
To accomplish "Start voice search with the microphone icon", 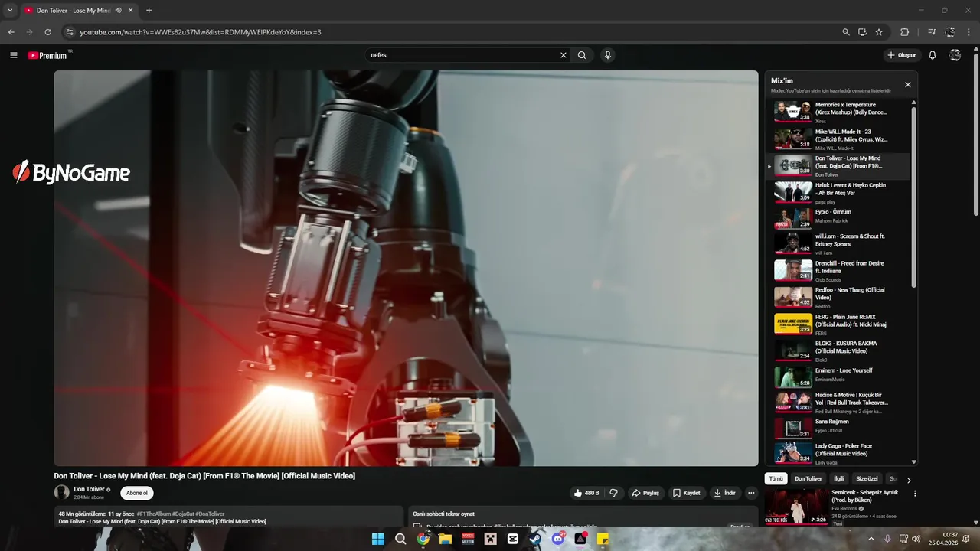I will point(608,55).
